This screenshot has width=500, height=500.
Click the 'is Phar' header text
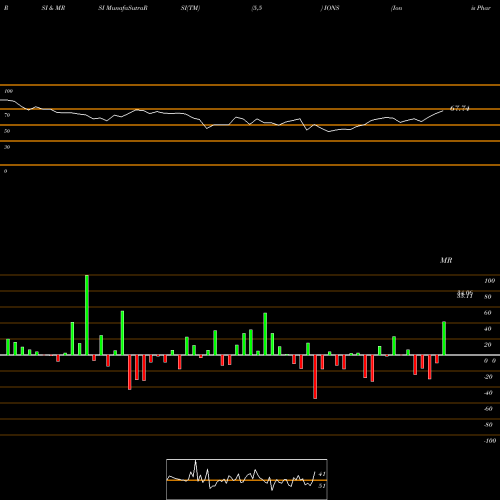[x=481, y=8]
